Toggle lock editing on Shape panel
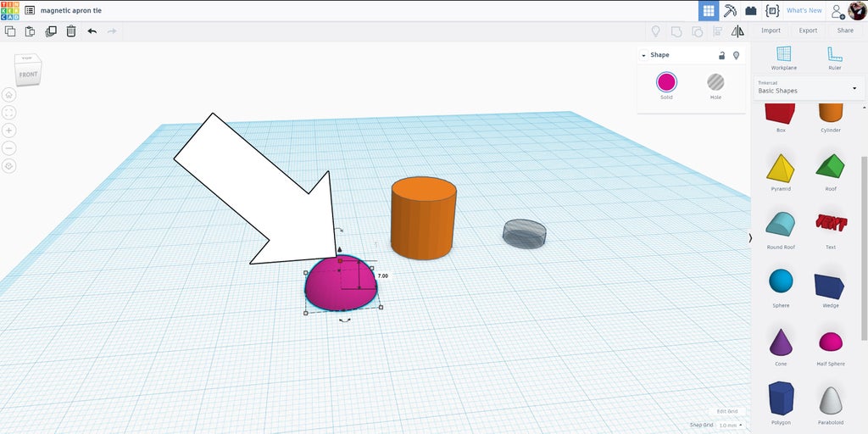This screenshot has width=868, height=434. (x=722, y=55)
